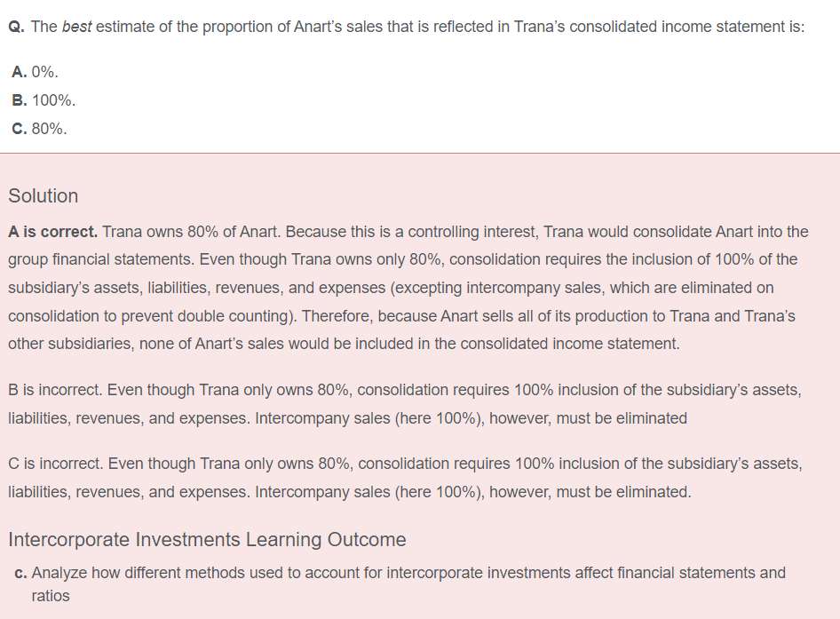Click the question text about Anart's sales
840x619 pixels.
[x=417, y=27]
